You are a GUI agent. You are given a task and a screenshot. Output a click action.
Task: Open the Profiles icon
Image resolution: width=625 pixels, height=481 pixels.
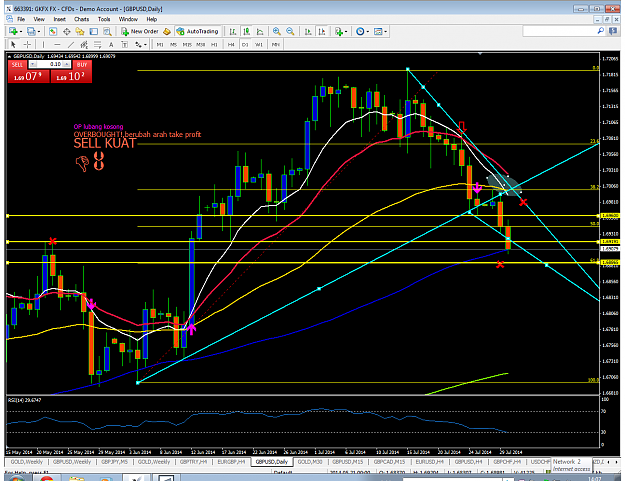[31, 31]
